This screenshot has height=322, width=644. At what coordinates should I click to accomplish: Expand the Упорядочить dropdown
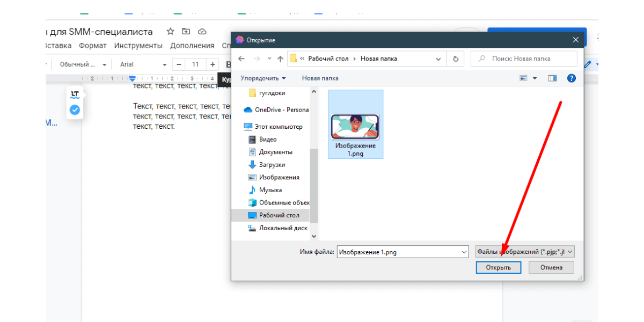263,78
